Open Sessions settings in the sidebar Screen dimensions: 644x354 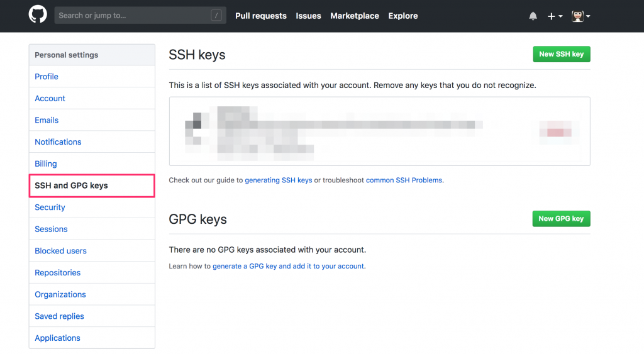(x=92, y=229)
